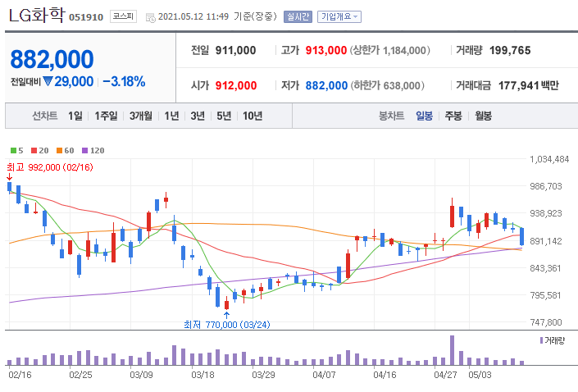This screenshot has height=392, width=578.
Task: Click the 795,581 price axis label
Action: coord(545,295)
